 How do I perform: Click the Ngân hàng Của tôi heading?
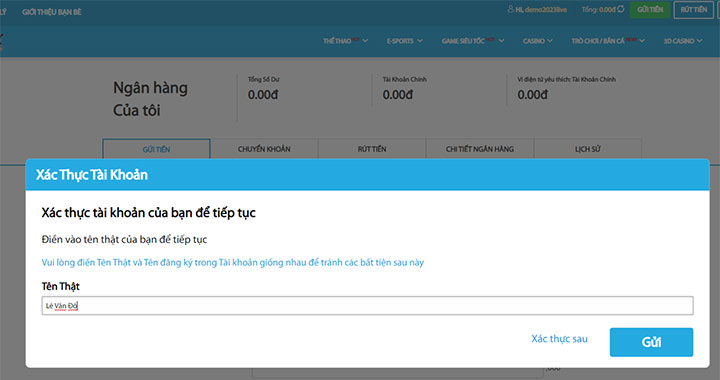pyautogui.click(x=150, y=99)
